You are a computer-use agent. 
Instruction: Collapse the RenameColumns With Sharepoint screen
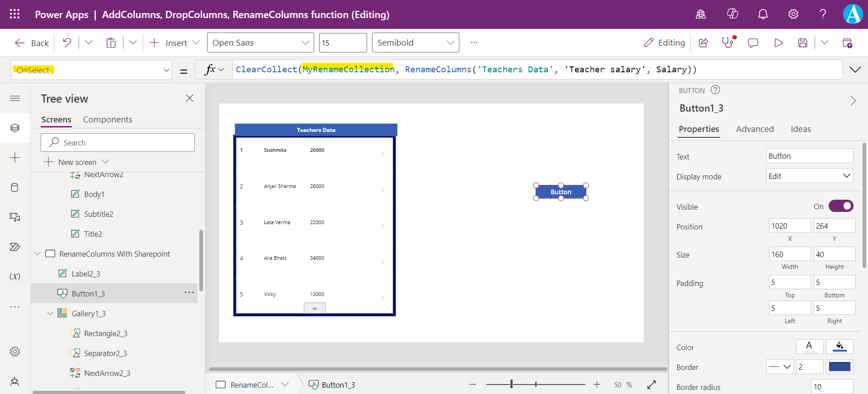coord(38,254)
